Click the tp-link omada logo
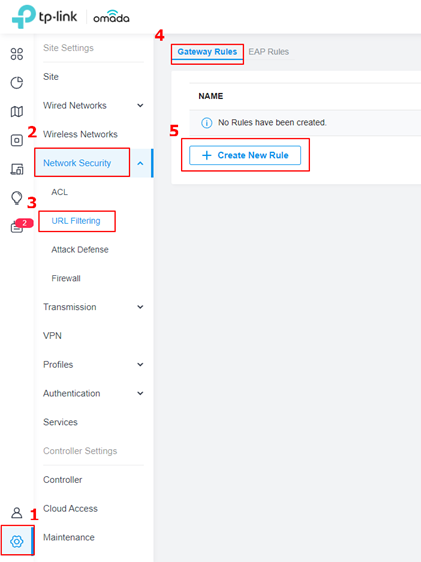 (71, 16)
